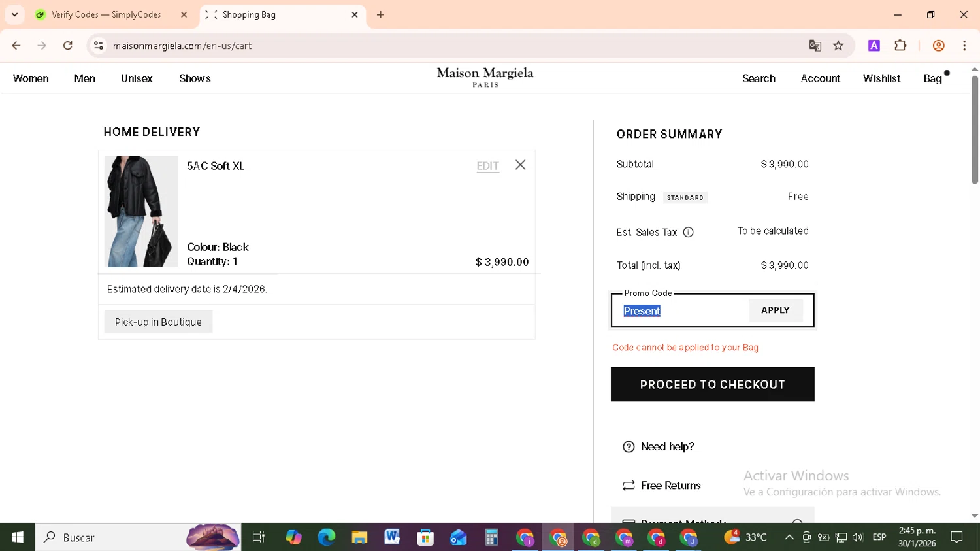980x551 pixels.
Task: Open the purple A extension icon
Action: 874,46
